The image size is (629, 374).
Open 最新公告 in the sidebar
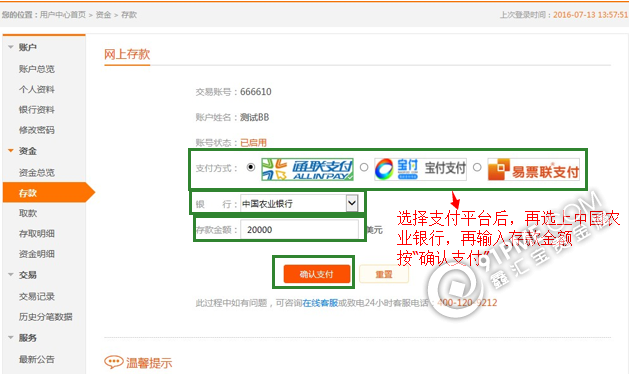[37, 360]
